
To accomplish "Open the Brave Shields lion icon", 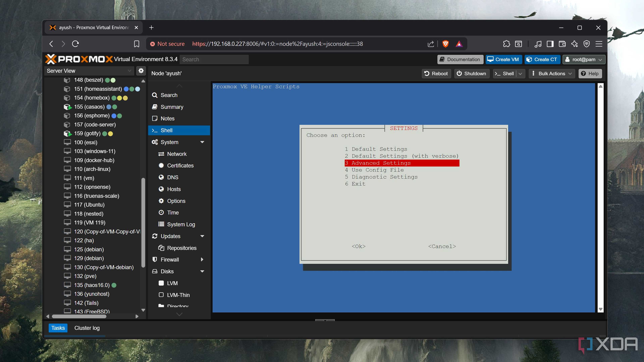I will (445, 44).
